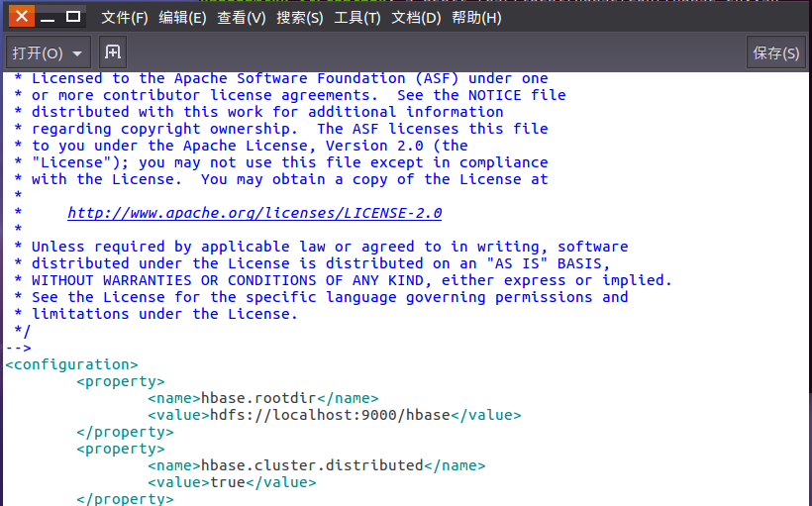This screenshot has width=812, height=506.
Task: Click the comment end marker -->
Action: (19, 348)
